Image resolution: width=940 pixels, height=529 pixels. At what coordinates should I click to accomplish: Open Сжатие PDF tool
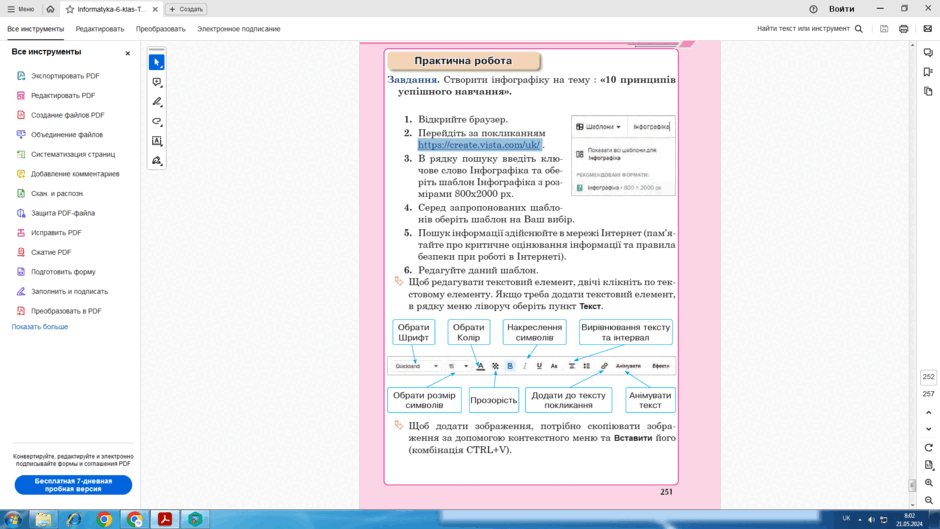tap(50, 253)
